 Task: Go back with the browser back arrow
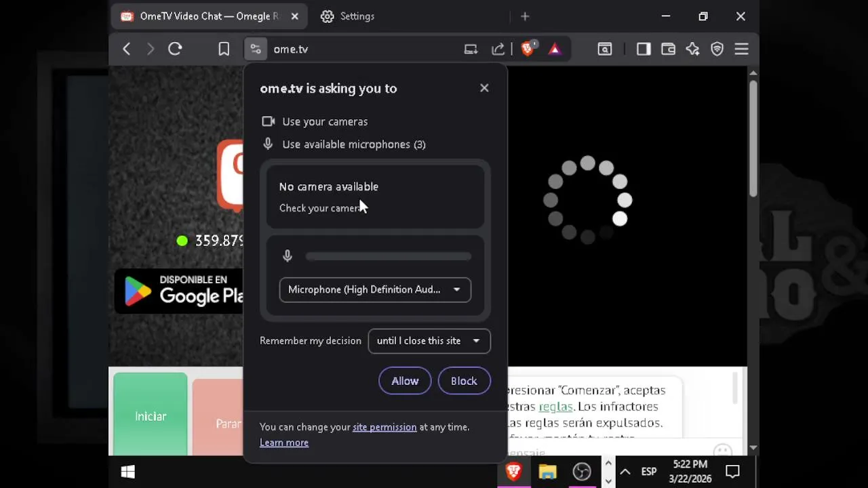126,49
